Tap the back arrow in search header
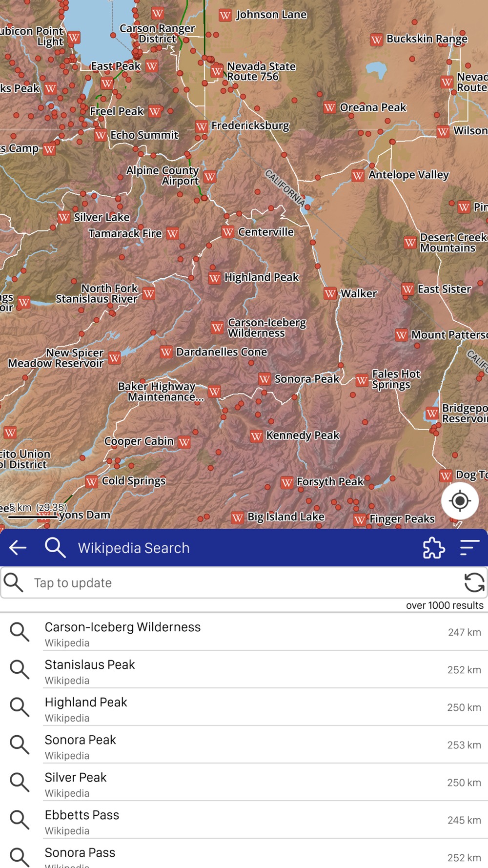This screenshot has width=488, height=868. pyautogui.click(x=18, y=548)
